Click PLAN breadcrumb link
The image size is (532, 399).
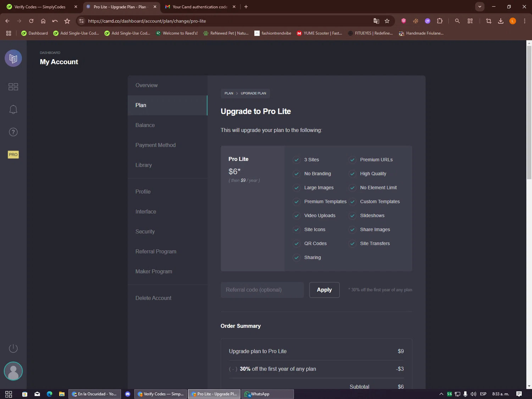click(229, 93)
